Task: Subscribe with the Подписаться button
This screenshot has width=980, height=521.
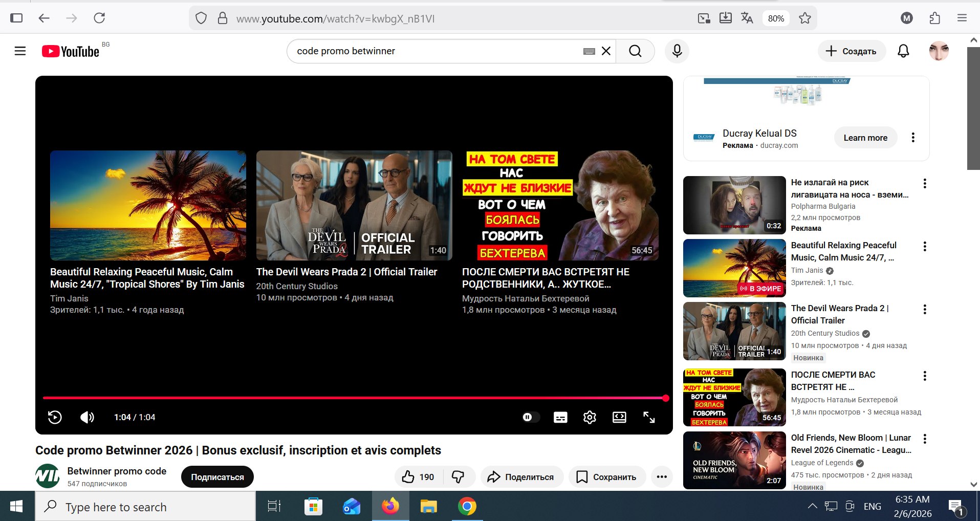Action: coord(217,477)
